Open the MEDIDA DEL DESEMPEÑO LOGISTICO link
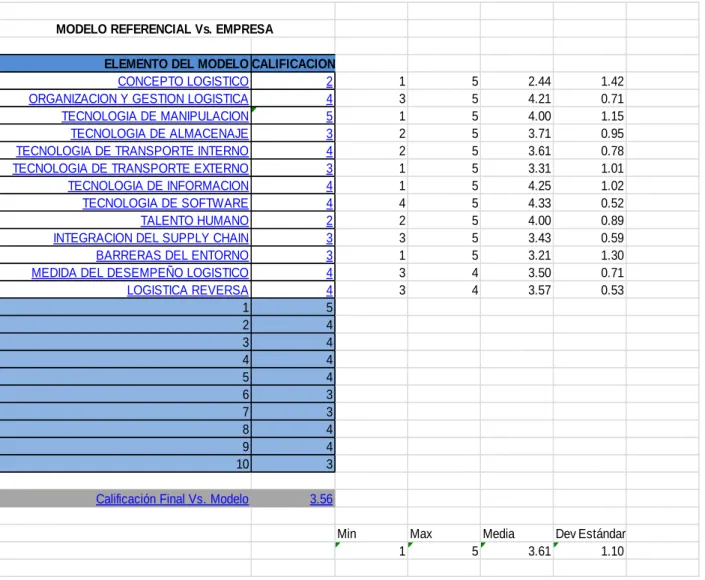705x580 pixels. click(140, 273)
